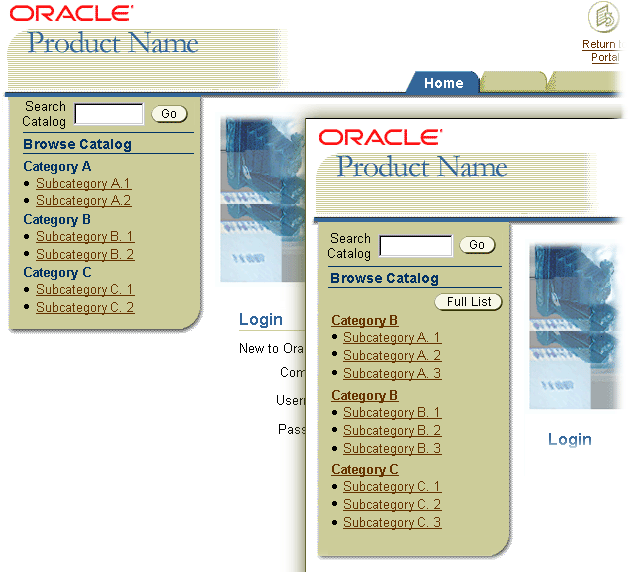Viewport: 628px width, 572px height.
Task: Open Subcategory C. 2 in back window
Action: point(85,307)
